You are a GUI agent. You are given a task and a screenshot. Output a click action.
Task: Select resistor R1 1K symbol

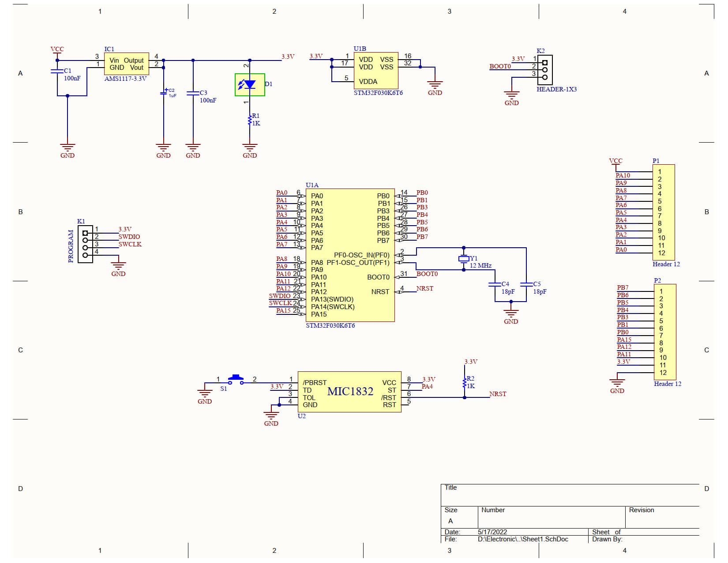[250, 120]
